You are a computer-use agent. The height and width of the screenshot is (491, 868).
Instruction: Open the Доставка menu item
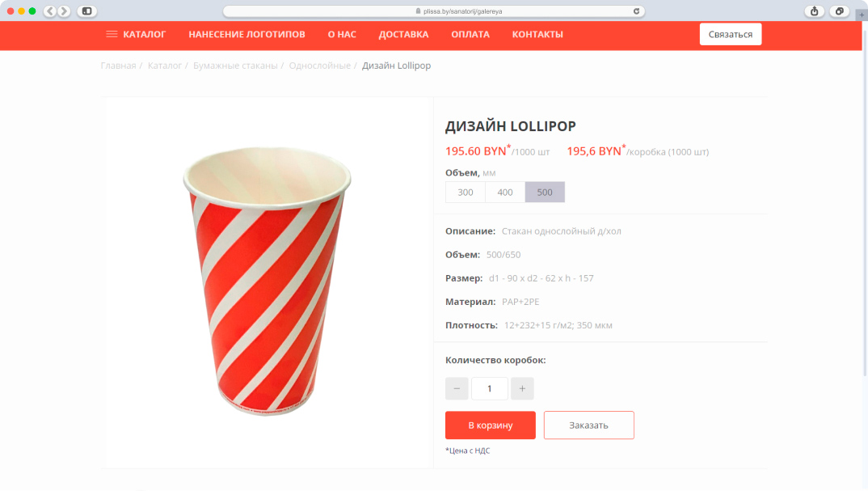click(x=403, y=34)
